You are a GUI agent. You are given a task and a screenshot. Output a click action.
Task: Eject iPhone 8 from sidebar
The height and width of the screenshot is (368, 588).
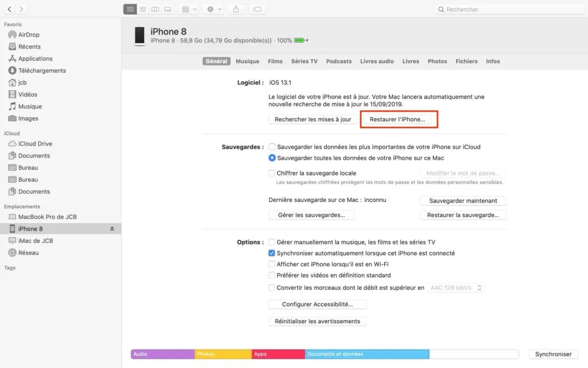113,229
